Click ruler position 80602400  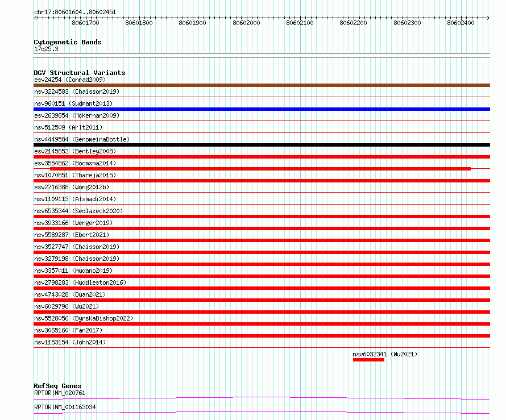pos(461,23)
